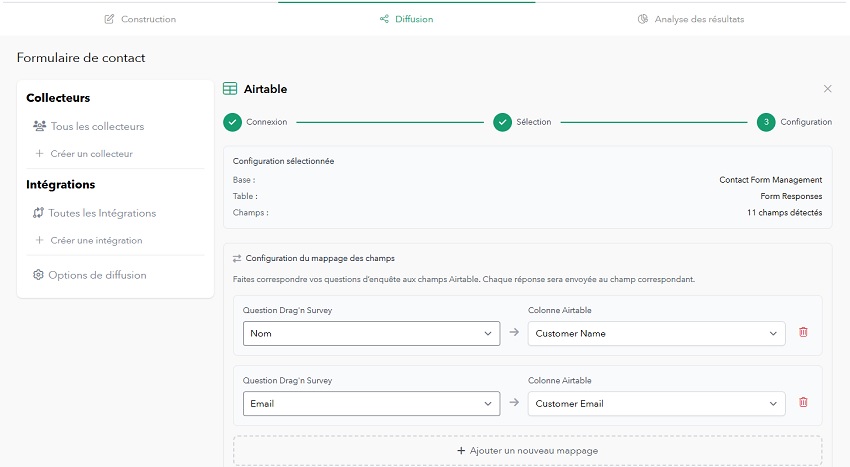The width and height of the screenshot is (850, 467).
Task: Click the Configuration step number 3
Action: click(766, 123)
